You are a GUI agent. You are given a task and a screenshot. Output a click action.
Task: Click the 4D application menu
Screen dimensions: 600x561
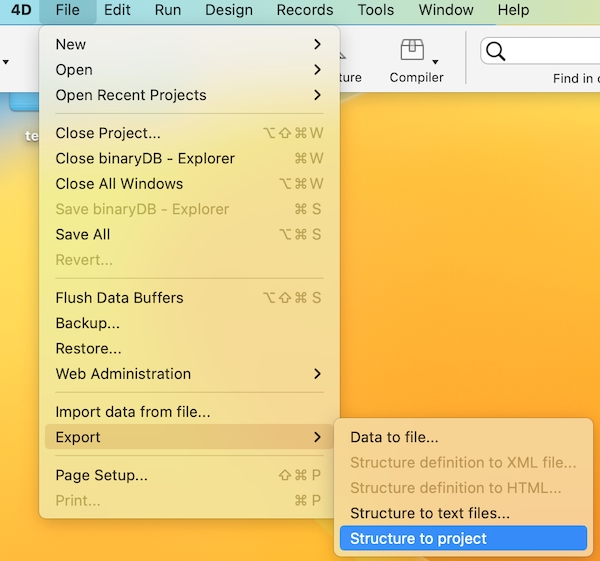click(x=21, y=10)
